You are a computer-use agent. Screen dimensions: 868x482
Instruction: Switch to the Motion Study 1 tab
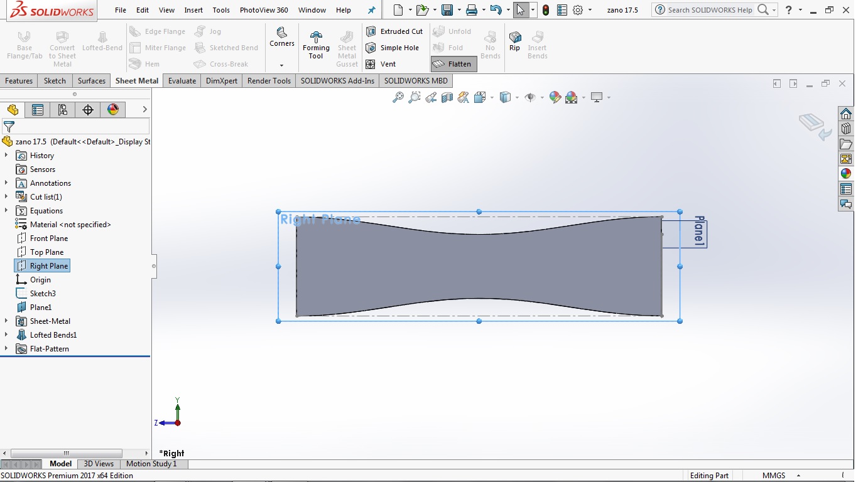coord(151,464)
